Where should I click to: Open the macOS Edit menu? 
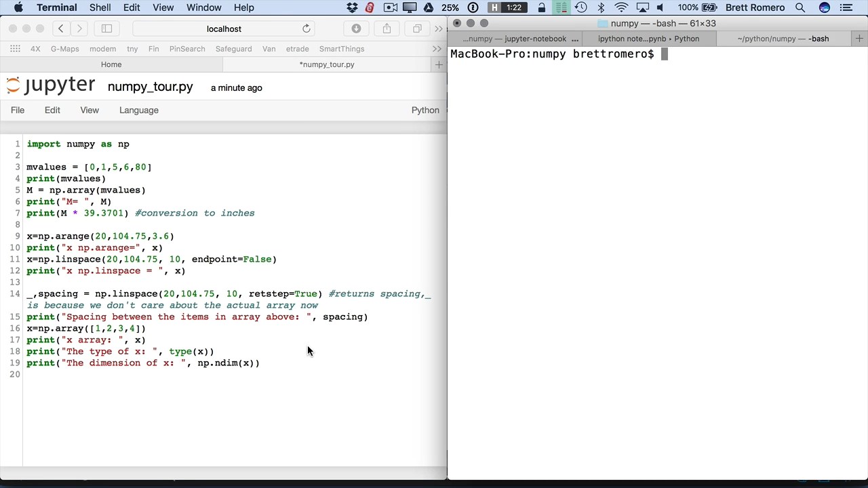pos(132,7)
